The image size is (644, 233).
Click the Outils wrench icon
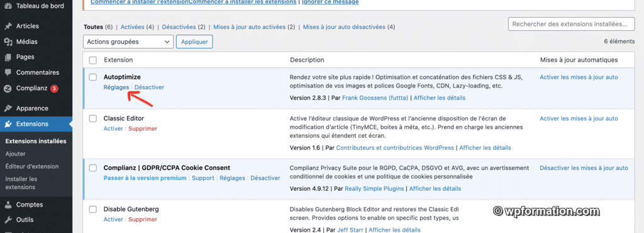(x=8, y=220)
